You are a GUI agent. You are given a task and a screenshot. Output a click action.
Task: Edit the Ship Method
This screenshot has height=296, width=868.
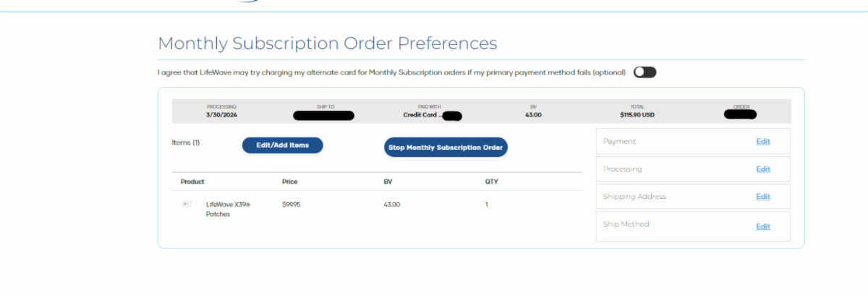tap(763, 227)
